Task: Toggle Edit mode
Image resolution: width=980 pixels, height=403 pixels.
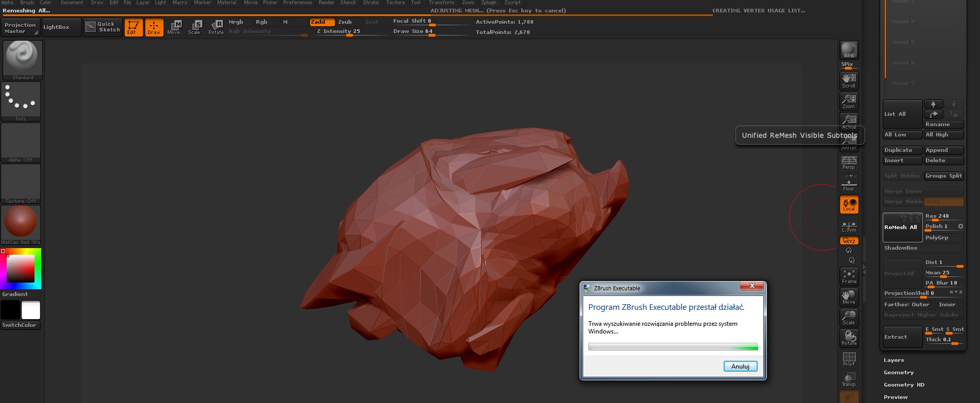Action: (133, 27)
